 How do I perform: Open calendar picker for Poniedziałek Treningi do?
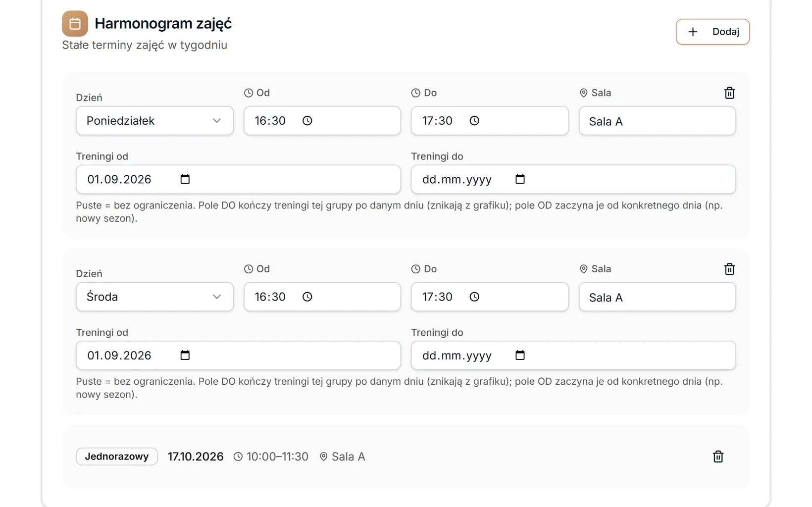coord(520,179)
